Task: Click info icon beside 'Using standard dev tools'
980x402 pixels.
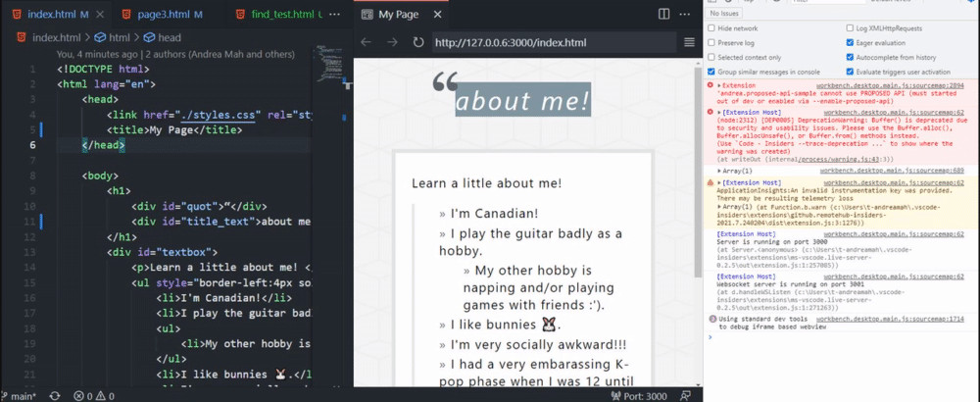Action: tap(712, 319)
